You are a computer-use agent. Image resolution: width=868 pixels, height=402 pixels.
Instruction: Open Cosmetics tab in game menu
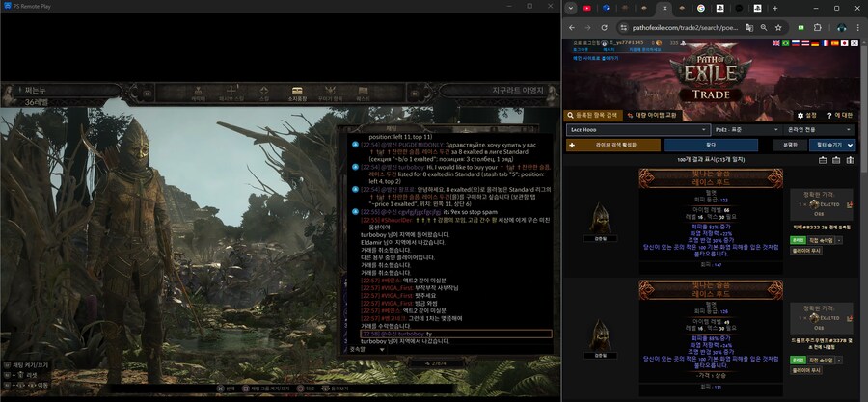pyautogui.click(x=331, y=93)
